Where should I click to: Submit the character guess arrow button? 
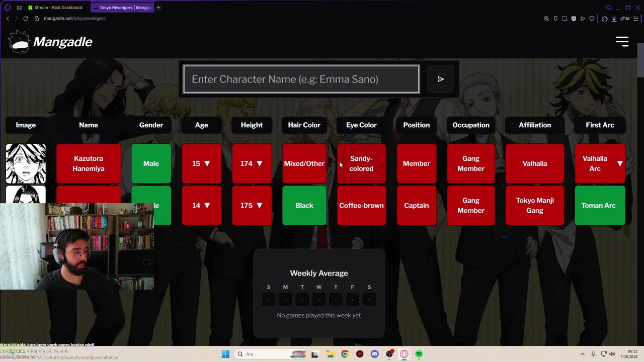(x=441, y=79)
